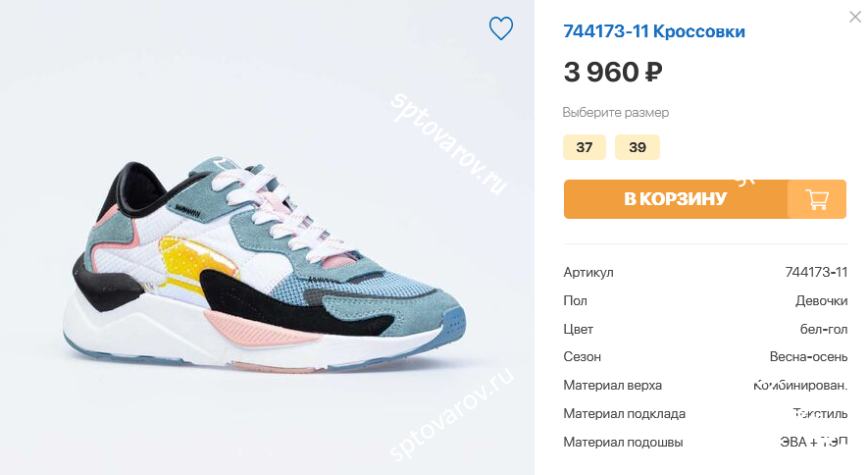This screenshot has width=868, height=475.
Task: Open the 744173-11 Кроссовки product link
Action: [654, 31]
